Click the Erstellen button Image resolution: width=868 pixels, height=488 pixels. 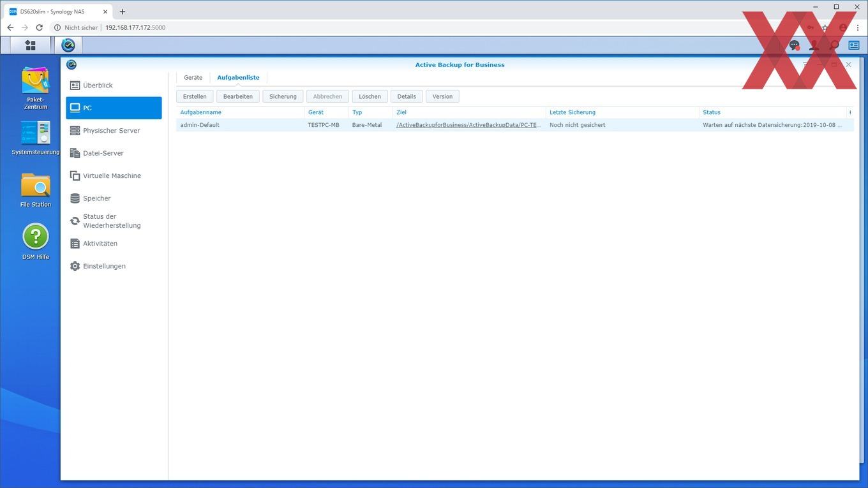pos(195,96)
